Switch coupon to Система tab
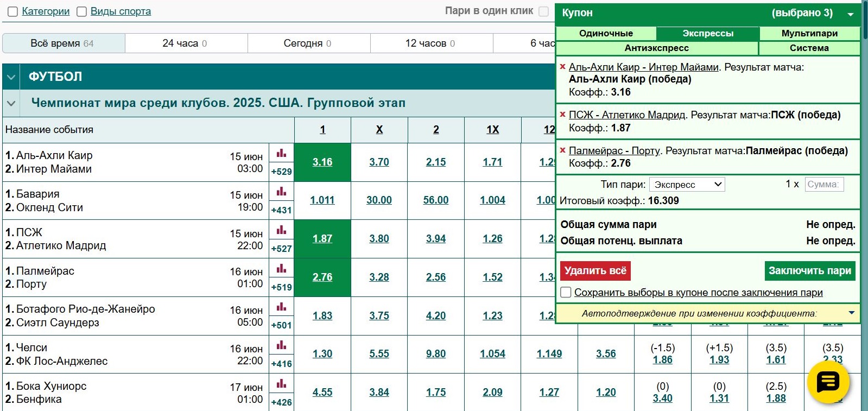This screenshot has height=411, width=868. (x=809, y=48)
